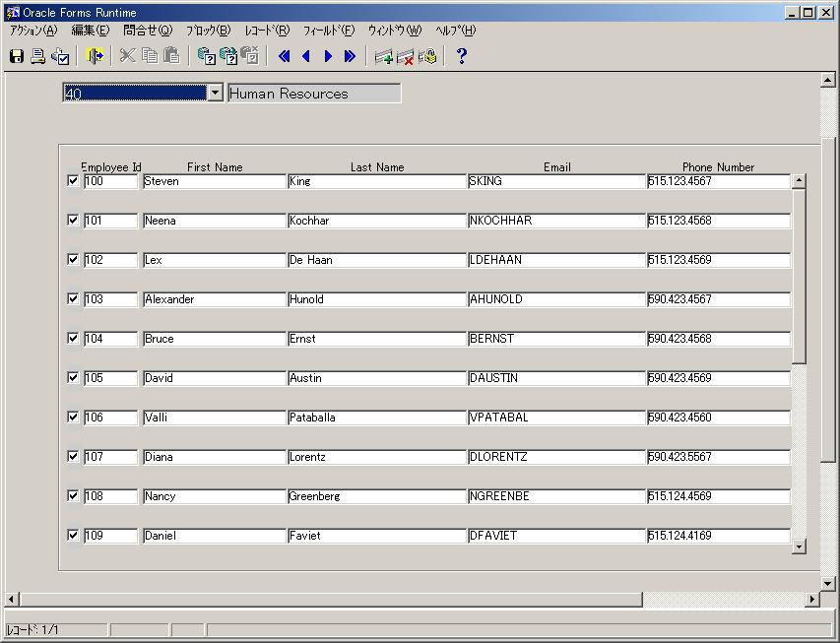Open the 編集(E) menu
The image size is (840, 643).
tap(90, 31)
